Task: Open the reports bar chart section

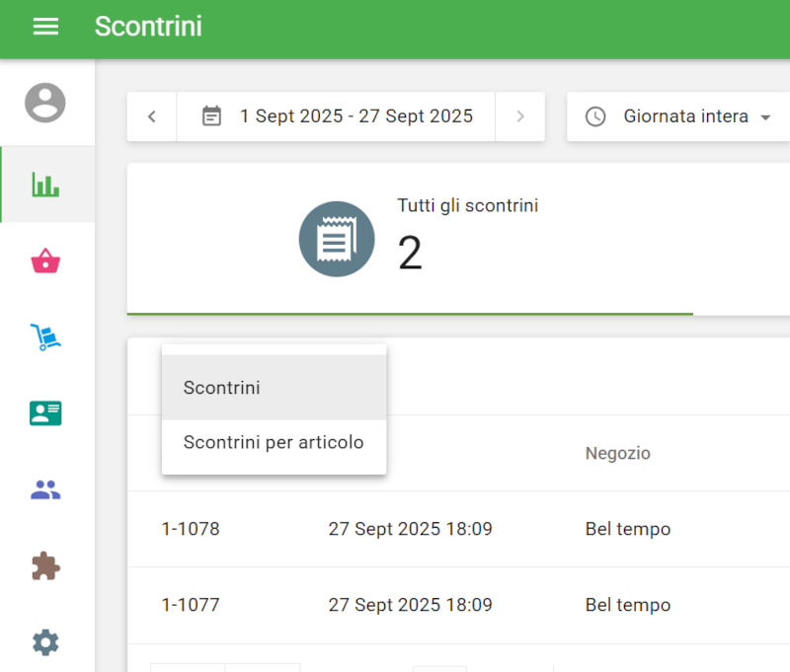Action: pos(46,184)
